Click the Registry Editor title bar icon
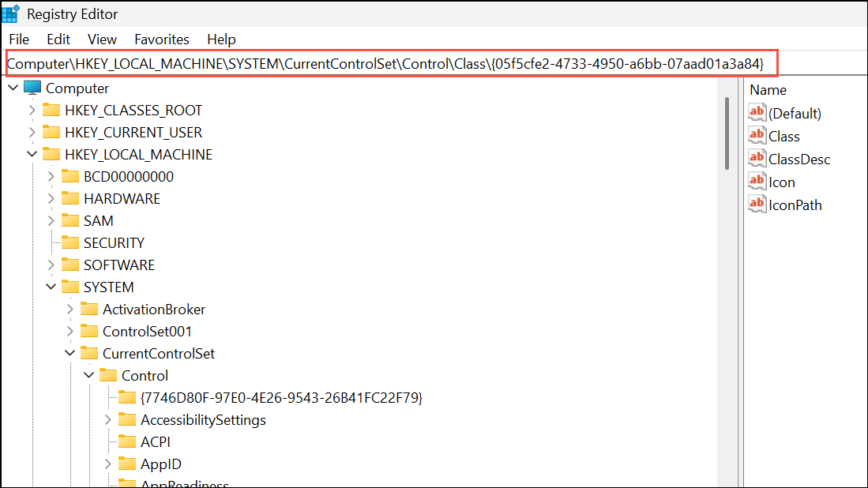 (x=11, y=13)
